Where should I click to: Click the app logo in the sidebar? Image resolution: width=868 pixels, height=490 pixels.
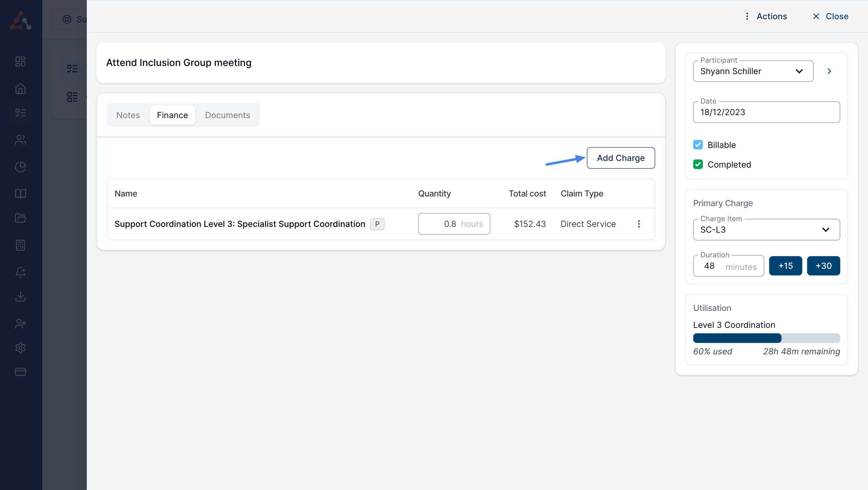coord(20,20)
